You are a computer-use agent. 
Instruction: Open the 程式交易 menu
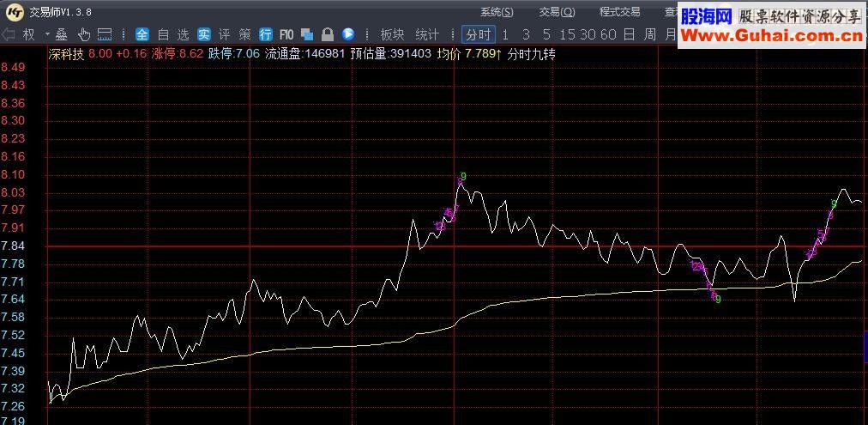pyautogui.click(x=619, y=12)
